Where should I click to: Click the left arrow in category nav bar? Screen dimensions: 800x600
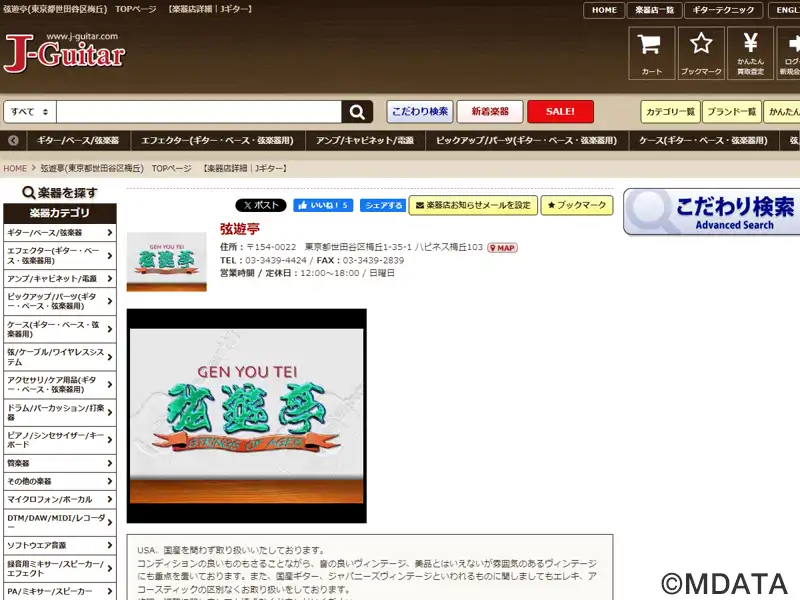(x=13, y=140)
